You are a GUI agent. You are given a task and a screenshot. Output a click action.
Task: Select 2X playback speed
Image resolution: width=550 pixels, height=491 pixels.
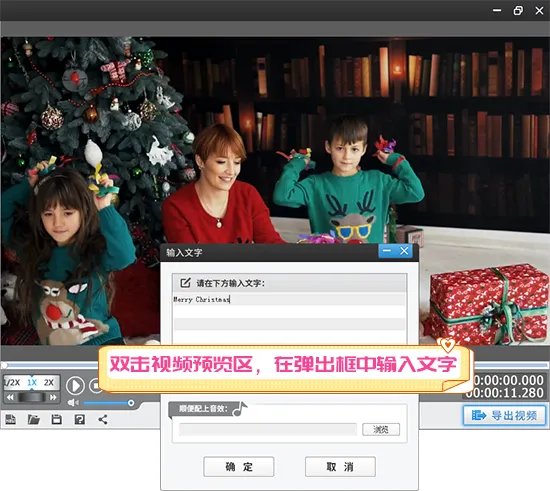49,382
